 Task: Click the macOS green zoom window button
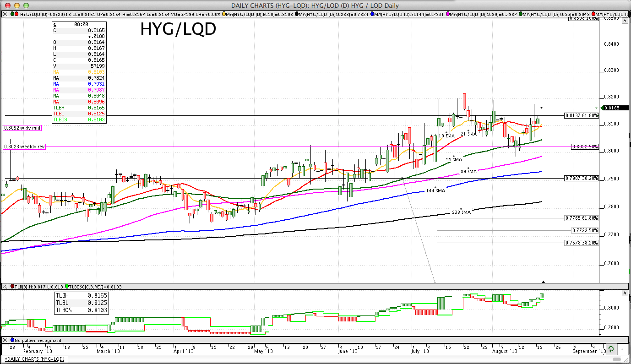pyautogui.click(x=26, y=5)
